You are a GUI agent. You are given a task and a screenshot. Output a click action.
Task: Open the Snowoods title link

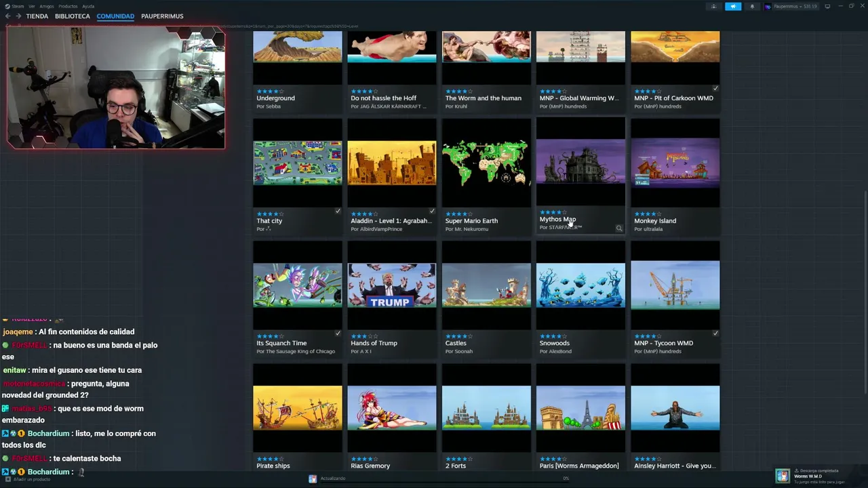point(555,343)
